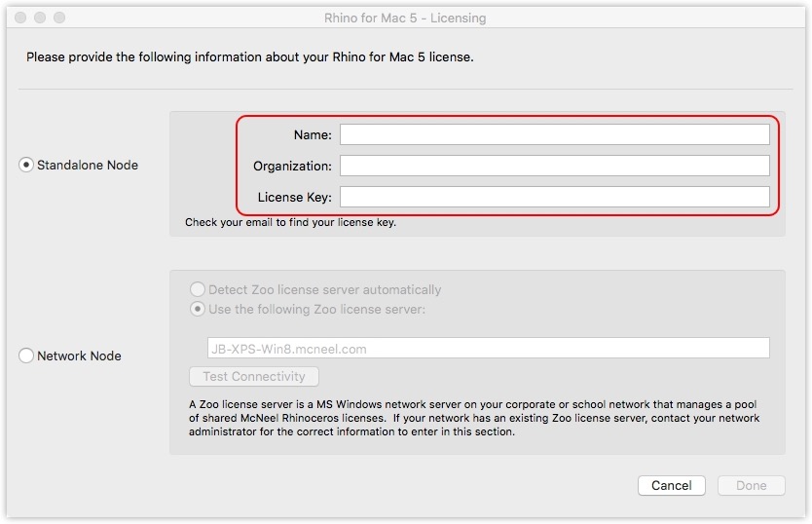Click the minimize window button

40,18
